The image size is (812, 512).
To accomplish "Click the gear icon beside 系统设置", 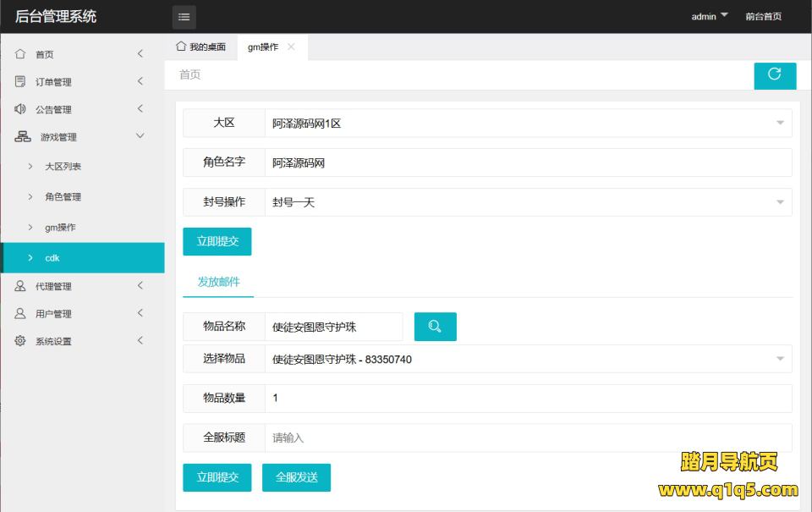I will coord(20,341).
